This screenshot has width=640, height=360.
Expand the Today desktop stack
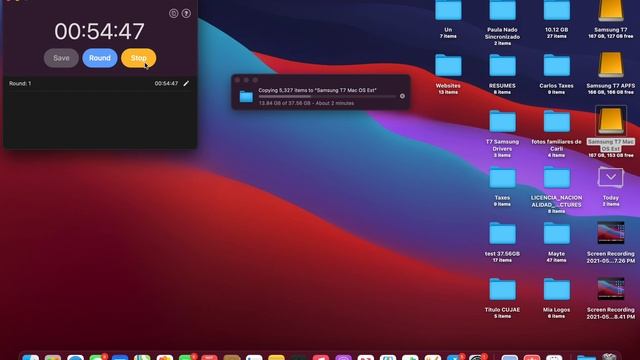[x=611, y=177]
